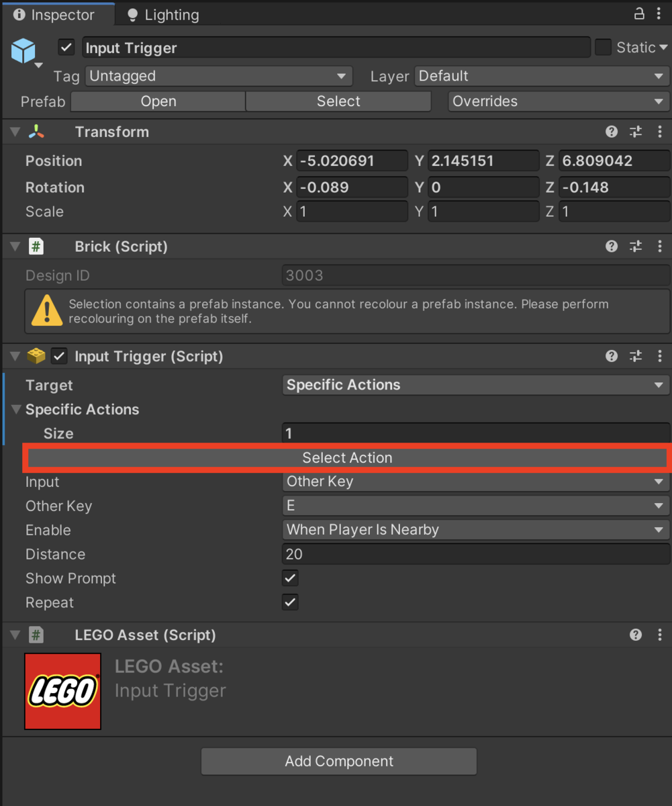This screenshot has height=806, width=672.
Task: Click the Scale Z field
Action: (x=614, y=212)
